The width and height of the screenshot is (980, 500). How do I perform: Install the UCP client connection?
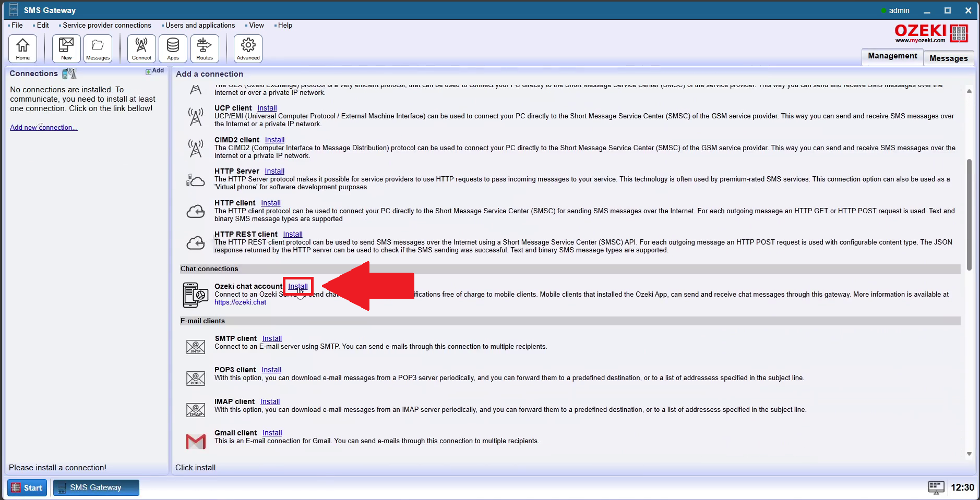coord(267,108)
